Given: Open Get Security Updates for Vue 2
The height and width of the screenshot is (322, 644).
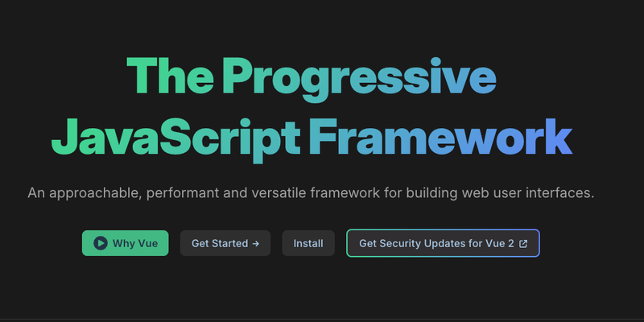Looking at the screenshot, I should pos(443,243).
